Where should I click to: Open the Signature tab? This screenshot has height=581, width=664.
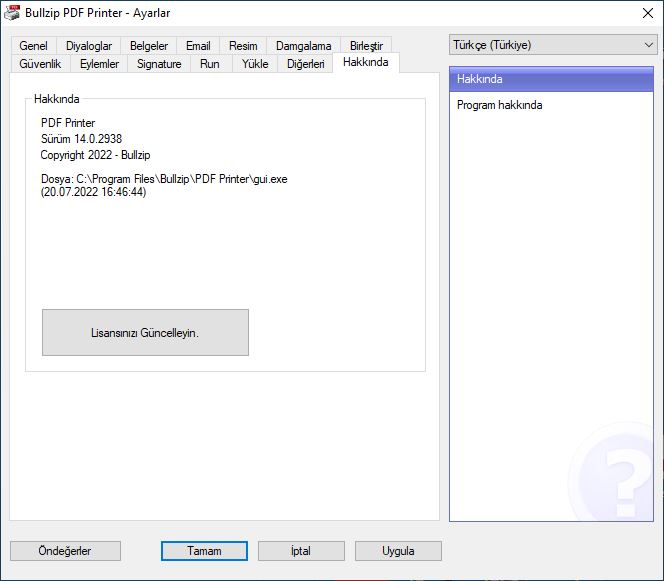tap(159, 64)
